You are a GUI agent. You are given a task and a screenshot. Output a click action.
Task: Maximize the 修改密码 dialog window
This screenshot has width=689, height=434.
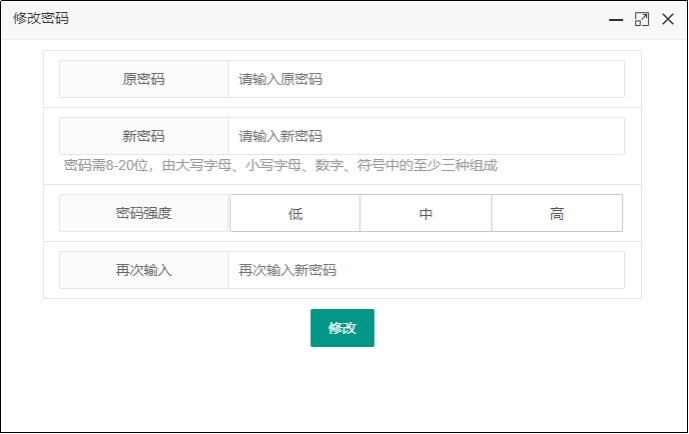click(x=642, y=19)
